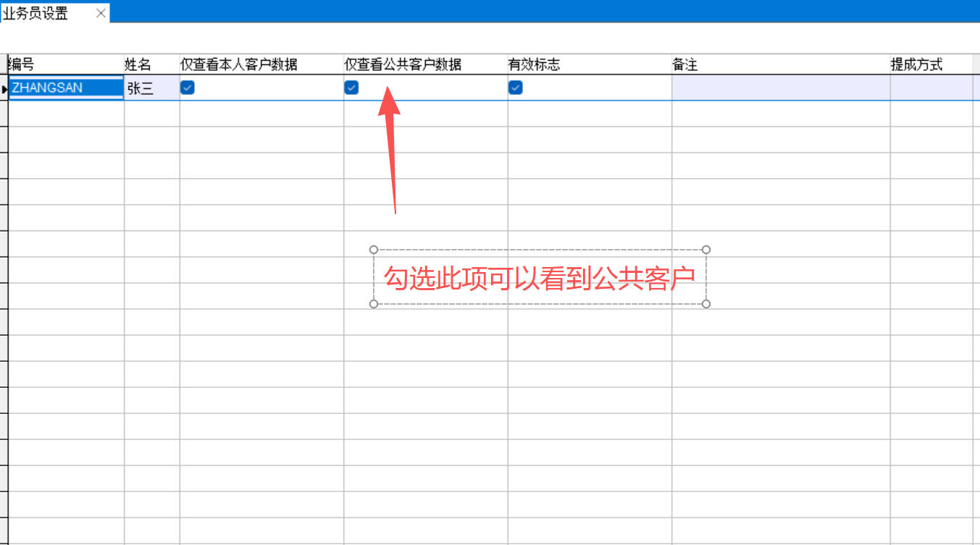Select the 张三 name cell
The image size is (980, 545).
pyautogui.click(x=151, y=88)
